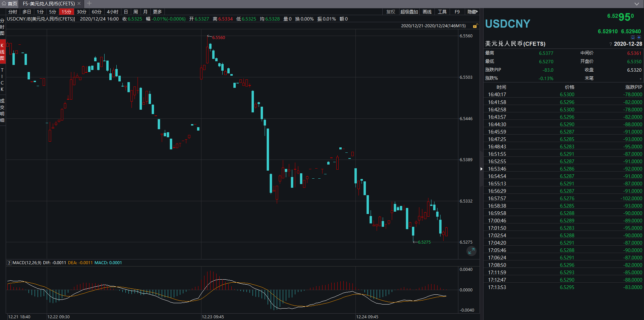This screenshot has height=320, width=644.
Task: Click the F9 button
Action: tap(457, 12)
